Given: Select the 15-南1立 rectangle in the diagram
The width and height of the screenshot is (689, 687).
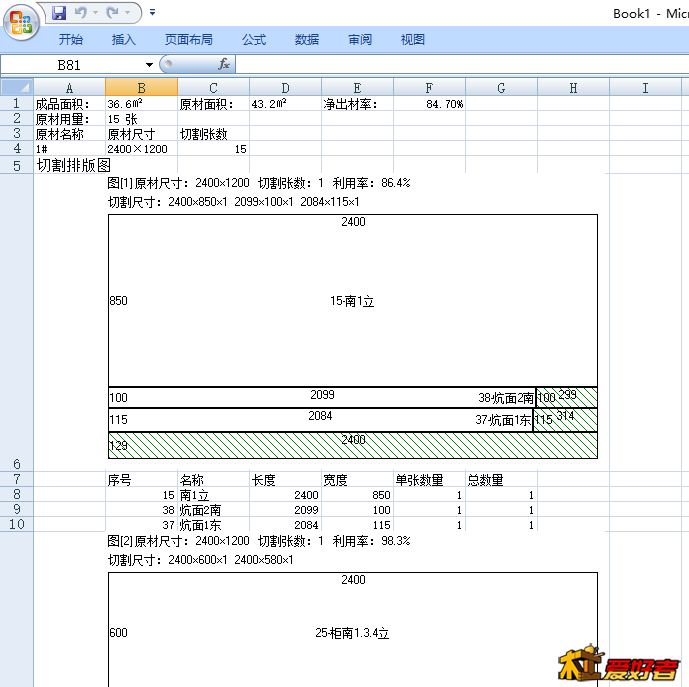Looking at the screenshot, I should [353, 301].
